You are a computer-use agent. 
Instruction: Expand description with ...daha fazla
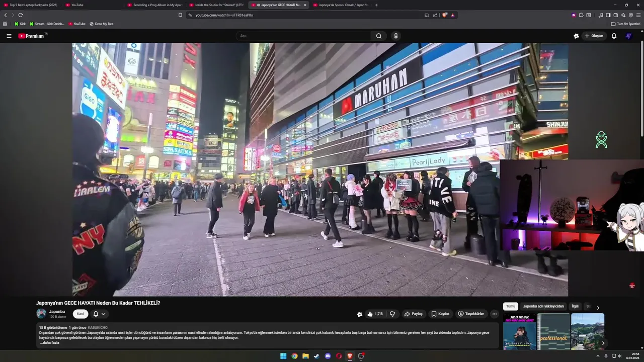click(50, 342)
